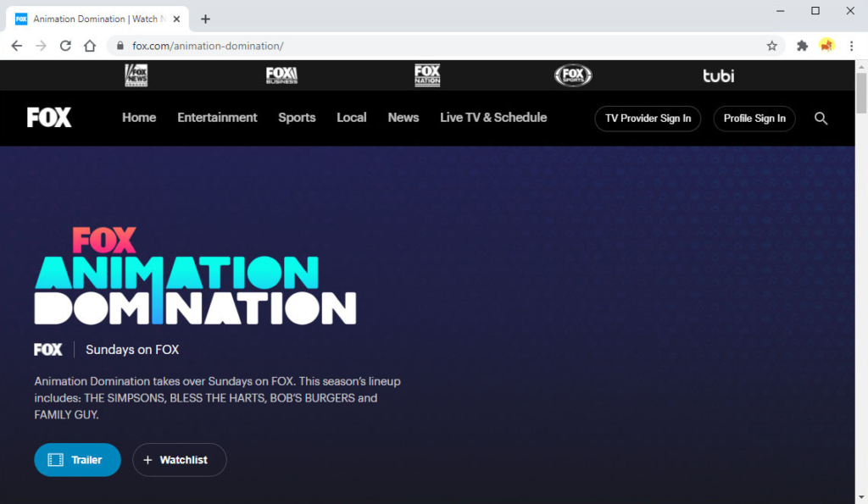
Task: Minimize the Chrome window
Action: click(781, 11)
